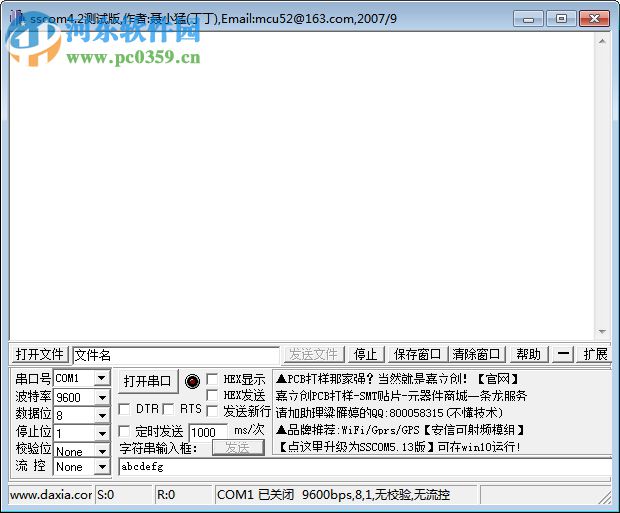Click the 文件名 file name field
620x513 pixels.
pos(176,355)
